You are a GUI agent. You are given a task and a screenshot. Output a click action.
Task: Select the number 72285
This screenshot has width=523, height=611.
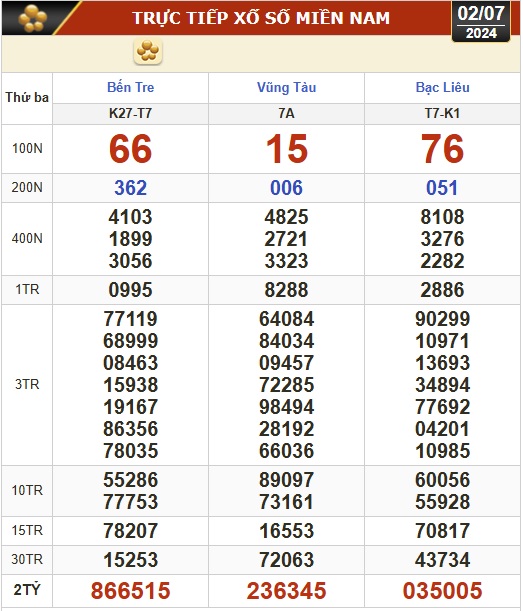286,385
